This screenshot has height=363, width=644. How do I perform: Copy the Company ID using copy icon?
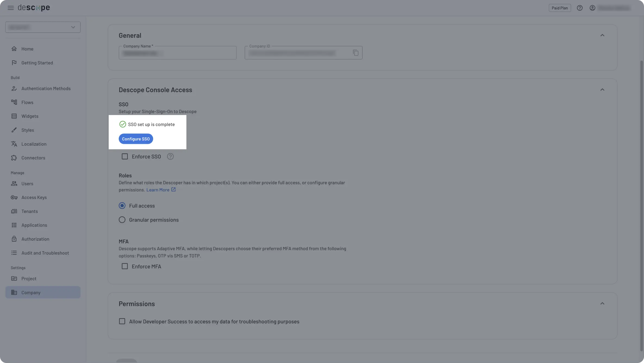point(356,52)
